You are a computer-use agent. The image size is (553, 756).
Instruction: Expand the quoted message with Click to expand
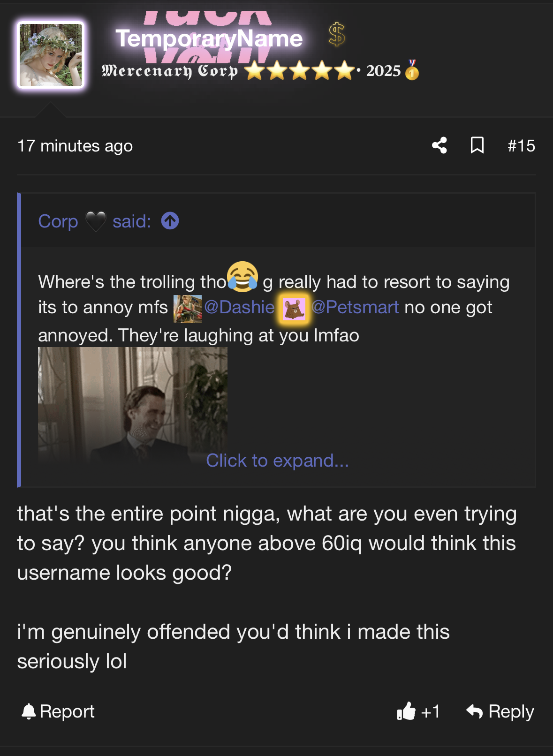pyautogui.click(x=277, y=461)
